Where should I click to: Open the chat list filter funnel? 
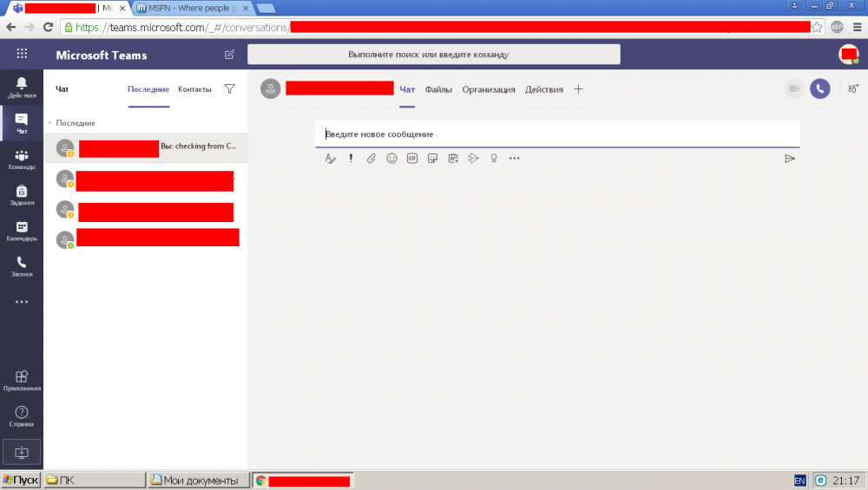(230, 89)
